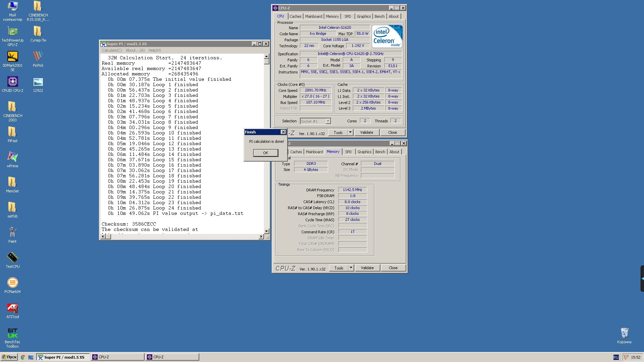Click Validate in top CPU-Z window
Image resolution: width=644 pixels, height=362 pixels.
(367, 133)
